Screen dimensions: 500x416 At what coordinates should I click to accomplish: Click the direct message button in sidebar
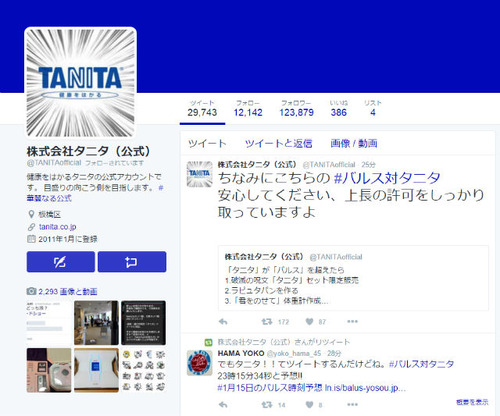tap(132, 262)
